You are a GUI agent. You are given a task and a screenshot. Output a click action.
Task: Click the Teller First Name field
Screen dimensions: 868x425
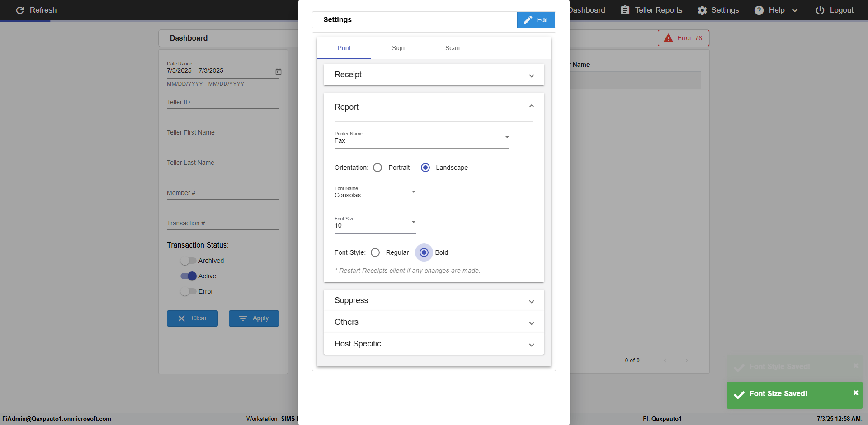point(223,133)
